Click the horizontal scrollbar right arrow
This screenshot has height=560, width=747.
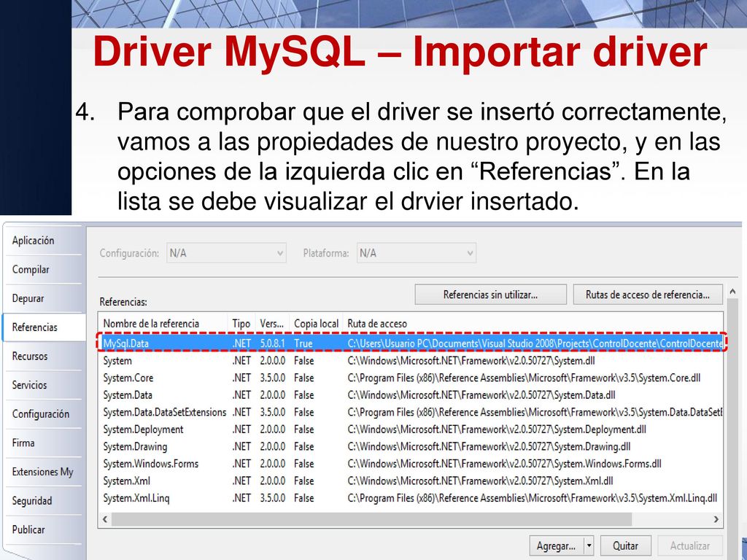pyautogui.click(x=716, y=519)
